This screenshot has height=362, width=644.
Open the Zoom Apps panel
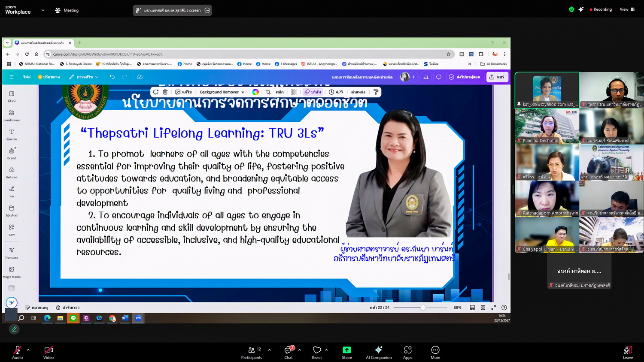[x=407, y=350]
